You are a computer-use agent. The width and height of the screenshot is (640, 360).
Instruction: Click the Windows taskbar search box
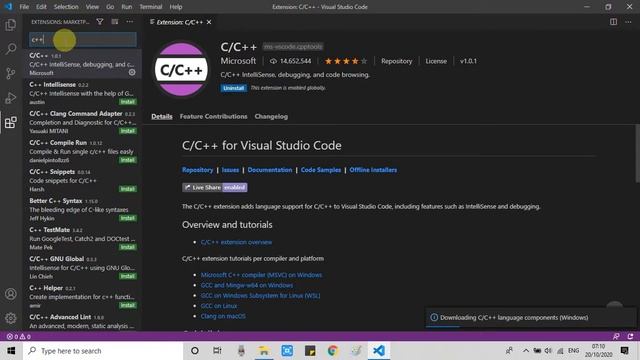point(103,351)
